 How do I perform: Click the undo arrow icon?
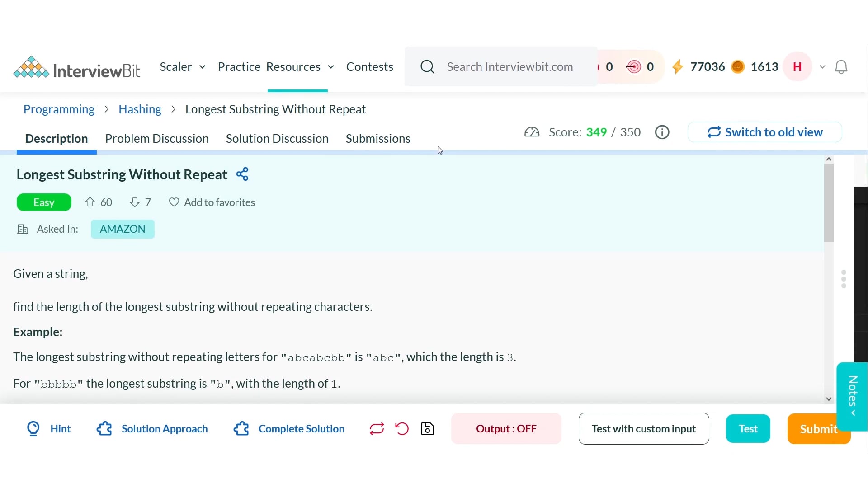[401, 428]
